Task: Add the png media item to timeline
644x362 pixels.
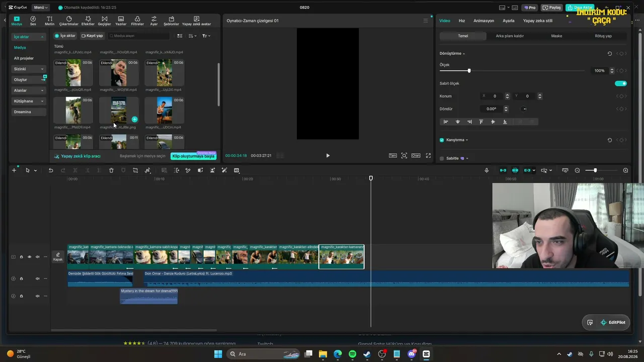Action: 134,120
